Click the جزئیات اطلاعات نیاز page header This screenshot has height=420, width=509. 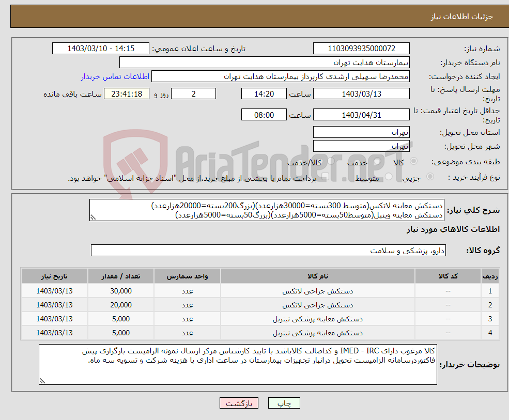(x=462, y=17)
